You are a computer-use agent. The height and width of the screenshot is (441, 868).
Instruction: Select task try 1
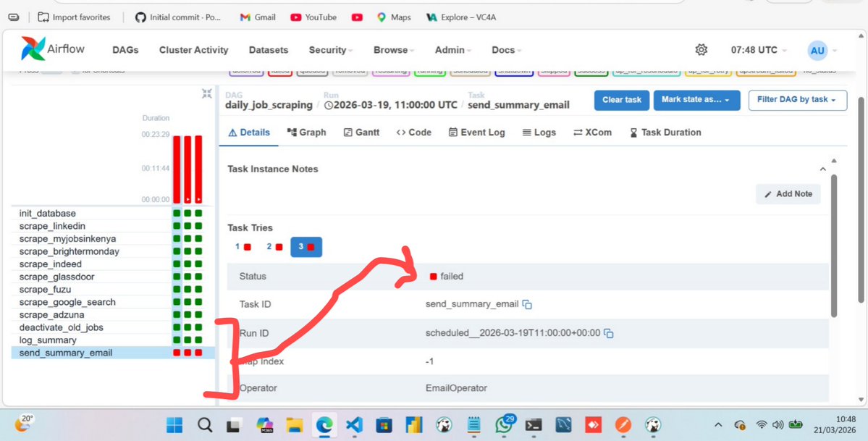(x=243, y=246)
